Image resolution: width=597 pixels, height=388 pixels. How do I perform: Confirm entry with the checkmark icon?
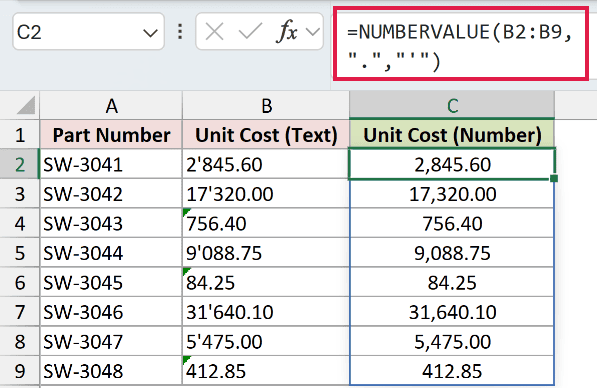point(250,32)
